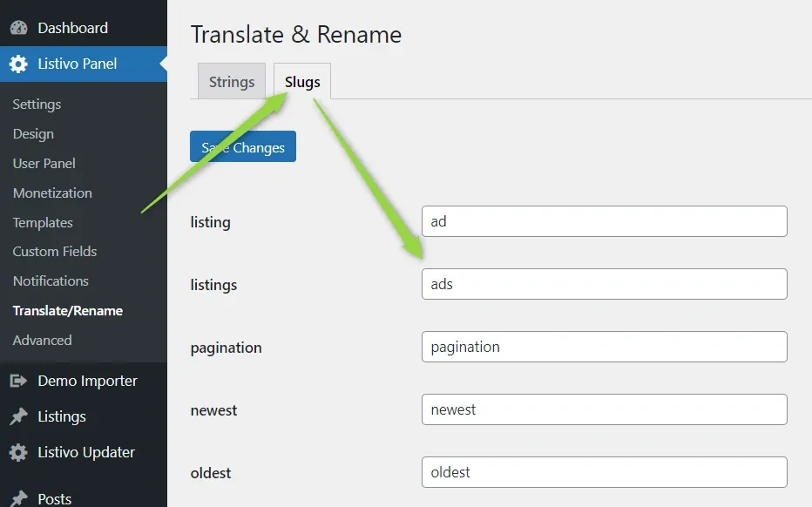Switch to the Strings tab

point(232,82)
